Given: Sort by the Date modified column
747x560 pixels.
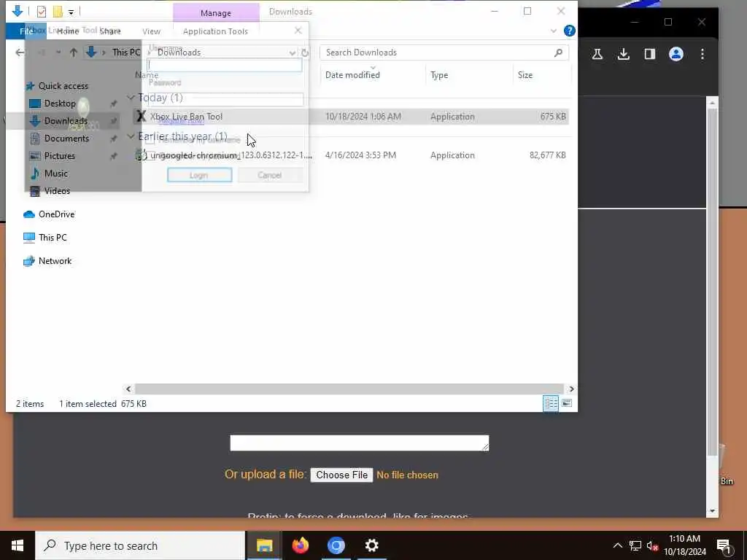Looking at the screenshot, I should click(352, 75).
